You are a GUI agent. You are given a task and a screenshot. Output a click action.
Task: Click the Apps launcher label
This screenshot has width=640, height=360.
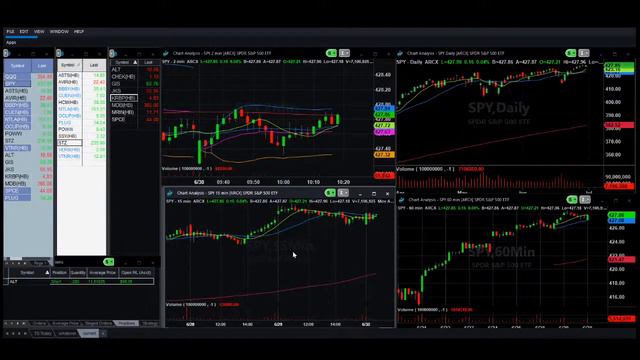click(11, 42)
